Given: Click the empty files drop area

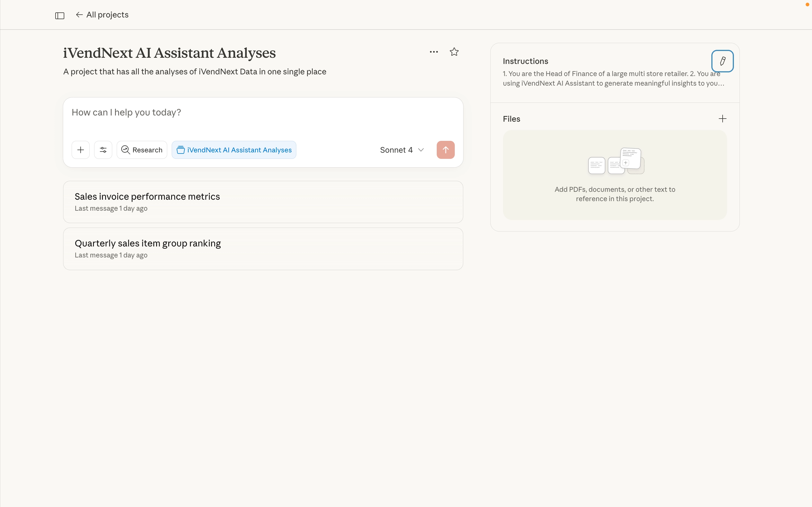Looking at the screenshot, I should (x=614, y=175).
